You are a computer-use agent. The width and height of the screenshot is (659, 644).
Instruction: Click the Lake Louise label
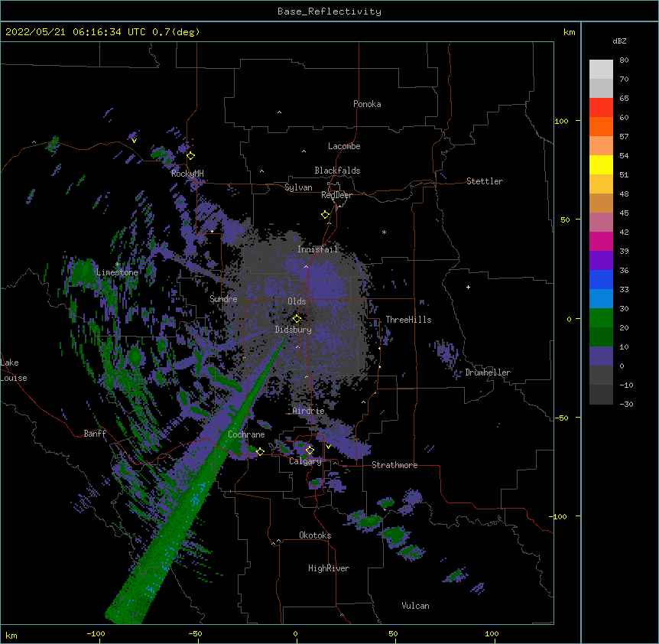14,370
